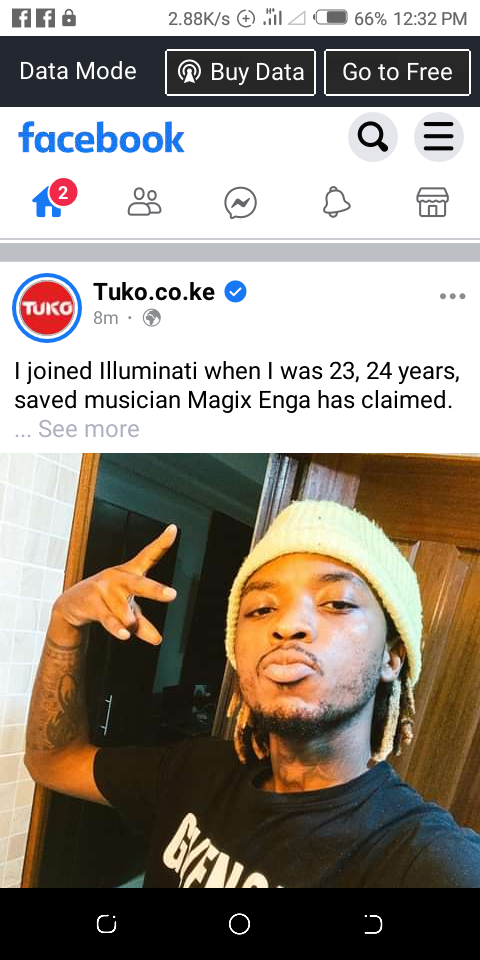Expand post text with See more
Screen dimensions: 480x960
point(89,429)
